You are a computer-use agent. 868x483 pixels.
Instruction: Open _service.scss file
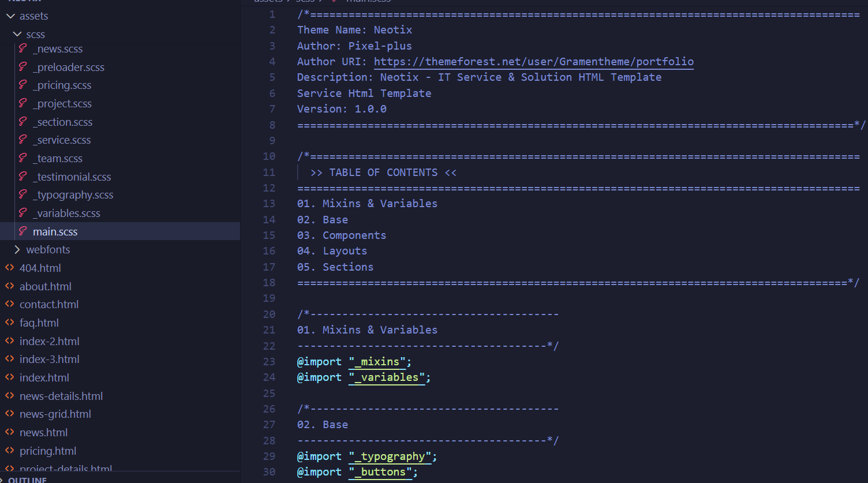[62, 140]
